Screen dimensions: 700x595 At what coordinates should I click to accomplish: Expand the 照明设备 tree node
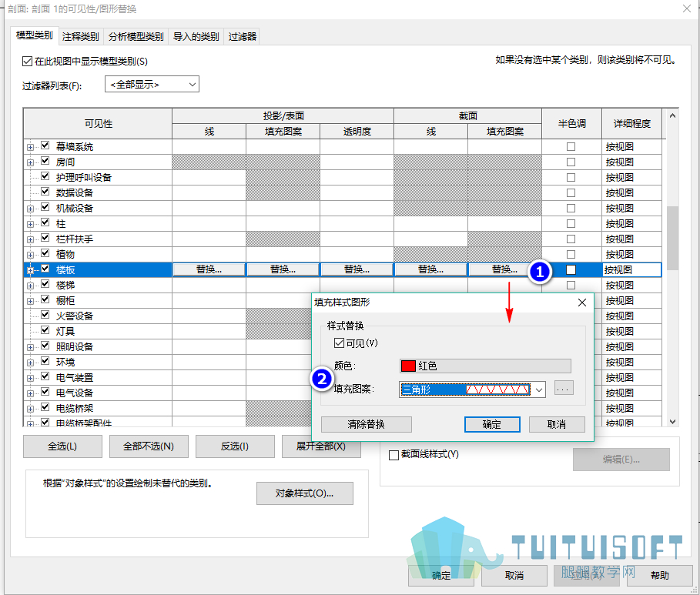(30, 347)
